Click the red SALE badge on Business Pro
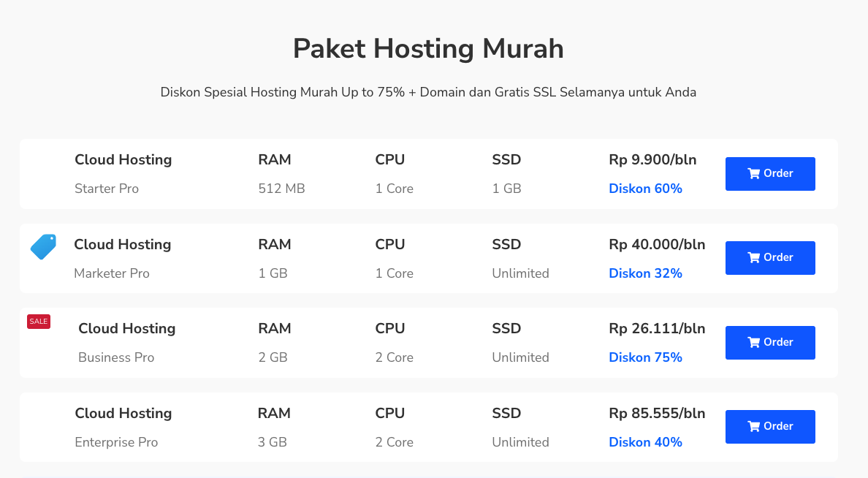This screenshot has width=868, height=478. pos(39,322)
